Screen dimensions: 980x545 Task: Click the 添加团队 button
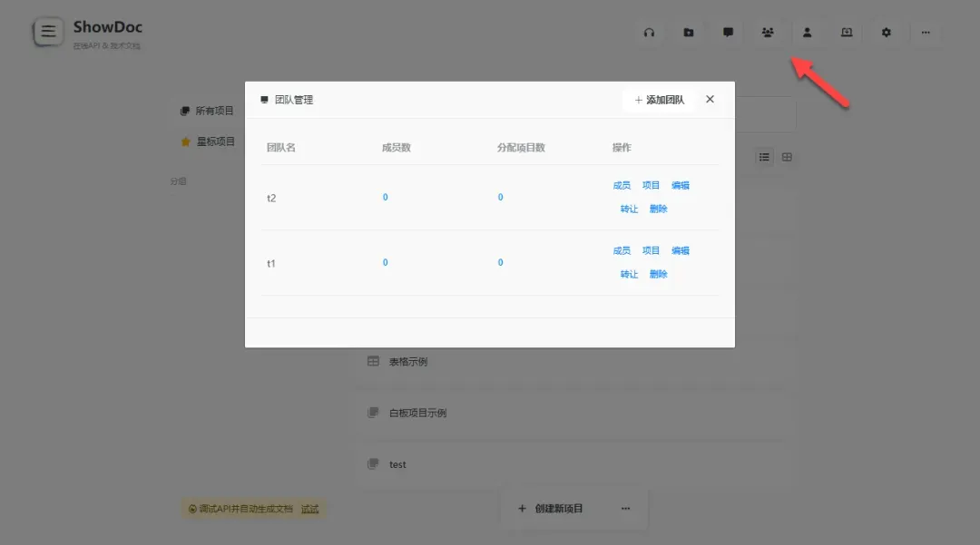pyautogui.click(x=659, y=100)
